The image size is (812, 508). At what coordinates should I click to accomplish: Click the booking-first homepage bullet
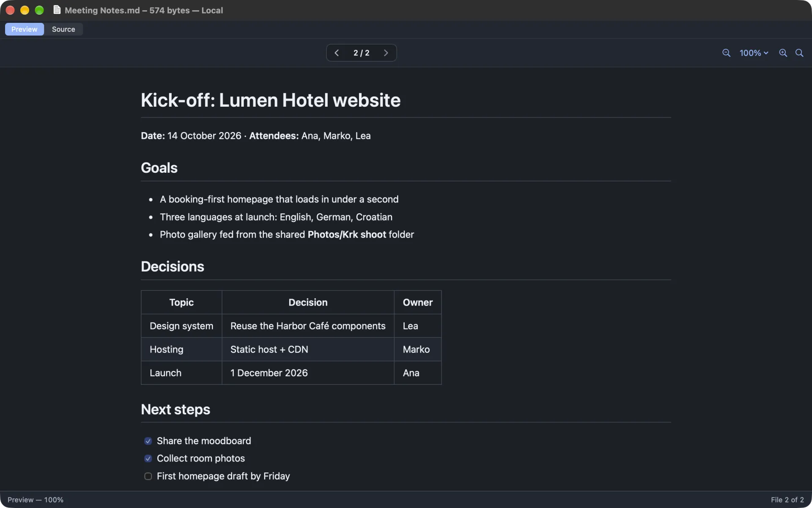coord(279,199)
